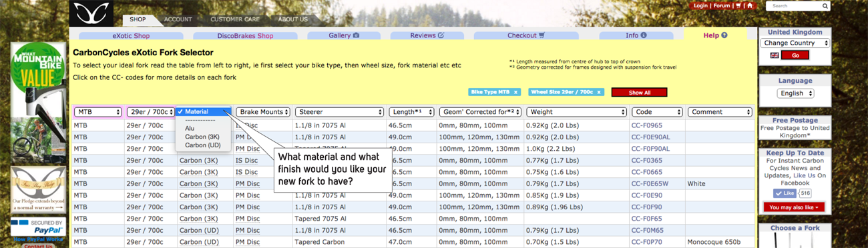Click the CarbonCycles butterfly logo
This screenshot has height=248, width=868.
point(91,13)
